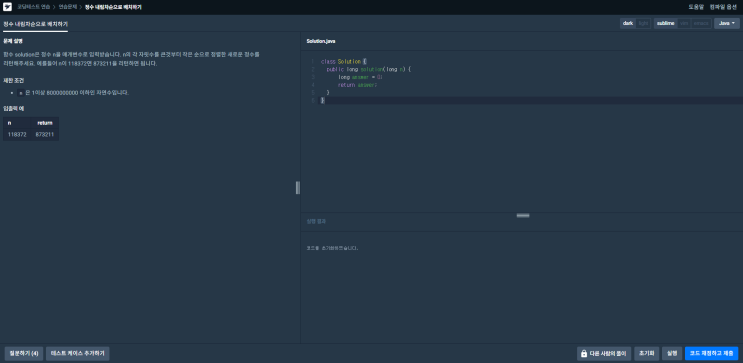This screenshot has width=743, height=363.
Task: Select sublime key binding mode
Action: pyautogui.click(x=665, y=23)
